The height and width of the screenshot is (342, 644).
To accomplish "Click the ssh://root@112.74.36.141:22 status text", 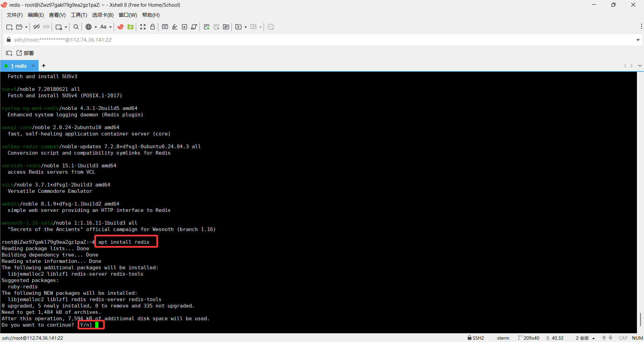I will (32, 338).
